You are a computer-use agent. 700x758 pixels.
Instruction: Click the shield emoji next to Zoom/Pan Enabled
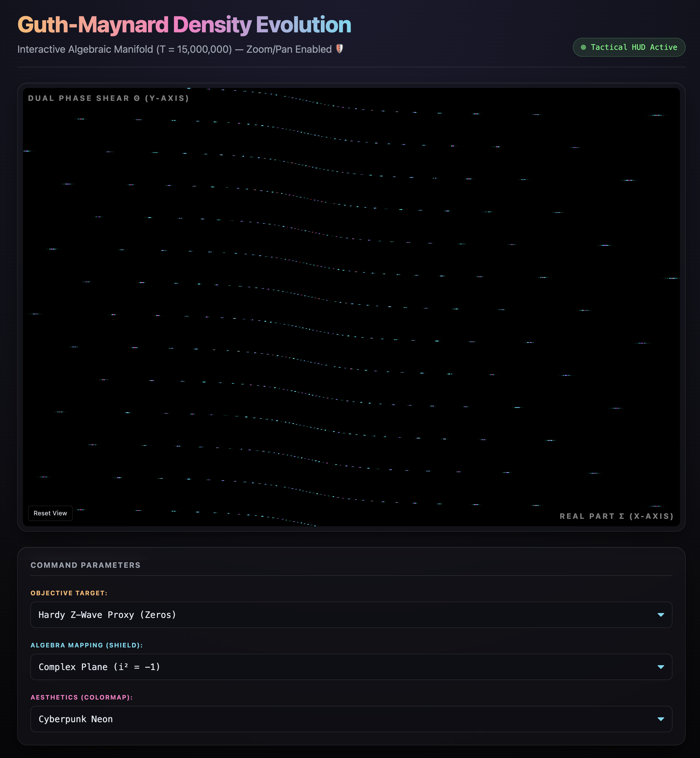[x=339, y=49]
